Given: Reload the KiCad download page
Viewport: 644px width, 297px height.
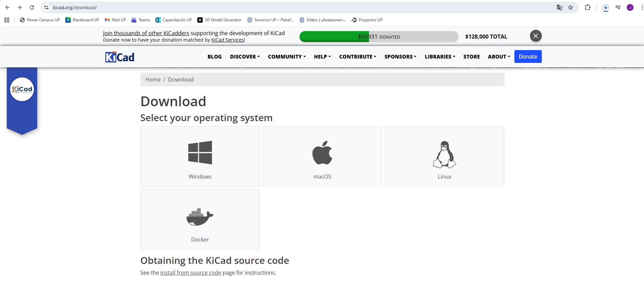Looking at the screenshot, I should [32, 7].
